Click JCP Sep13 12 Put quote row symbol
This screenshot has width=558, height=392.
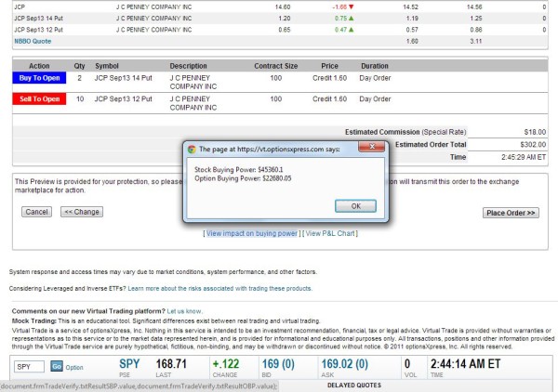click(38, 30)
